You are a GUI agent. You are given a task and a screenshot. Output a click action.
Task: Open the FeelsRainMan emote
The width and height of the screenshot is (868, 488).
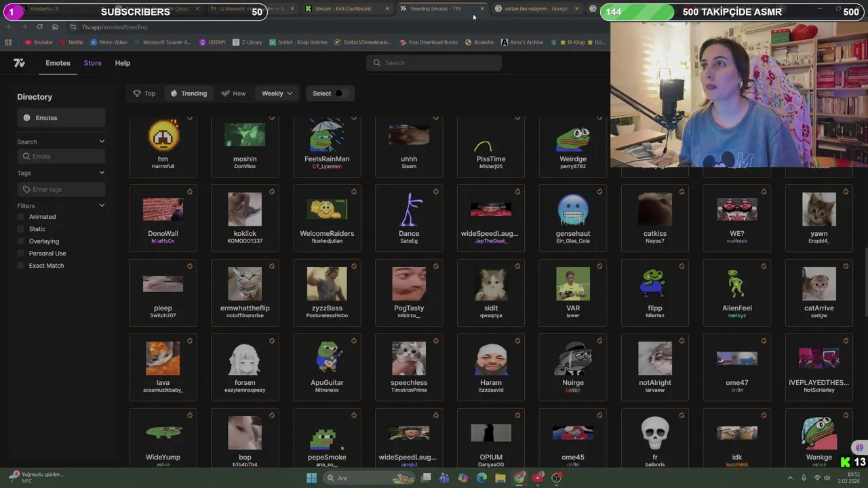tap(327, 146)
